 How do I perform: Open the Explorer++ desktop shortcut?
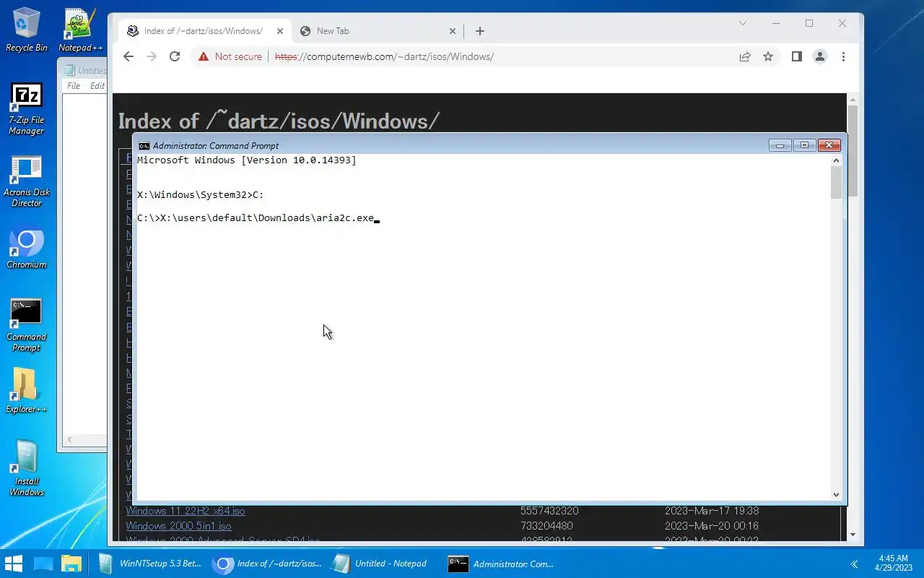click(x=27, y=392)
